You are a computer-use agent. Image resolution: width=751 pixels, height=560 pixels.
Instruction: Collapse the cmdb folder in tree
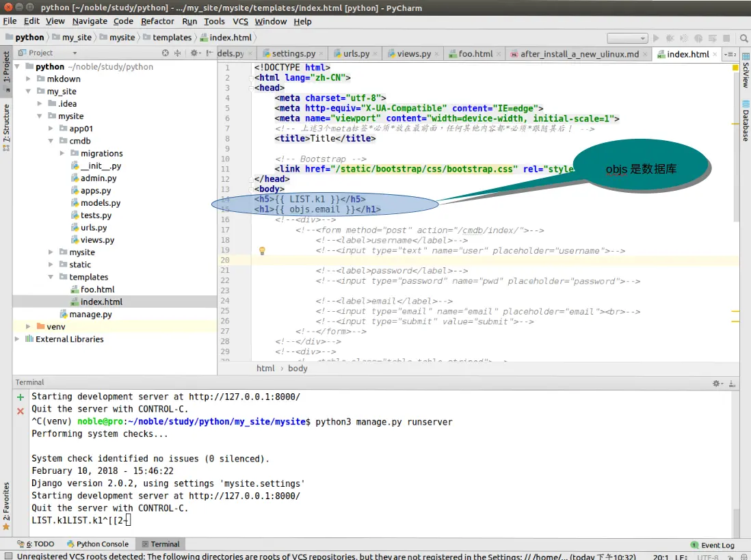click(x=52, y=141)
